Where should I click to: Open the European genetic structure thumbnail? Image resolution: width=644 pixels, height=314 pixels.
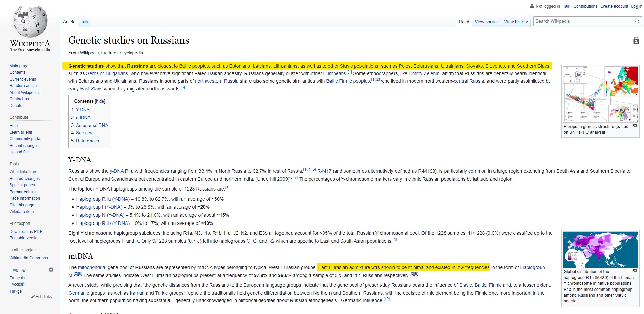tap(600, 94)
